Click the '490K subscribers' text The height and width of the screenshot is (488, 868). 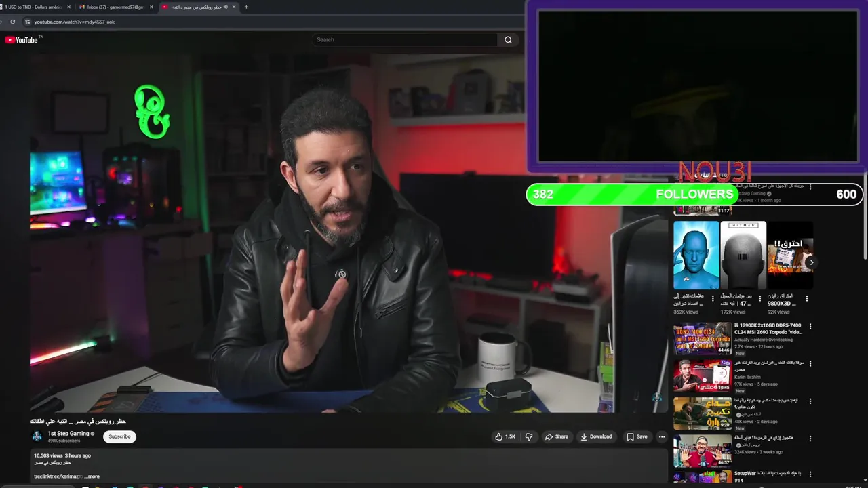(x=64, y=441)
